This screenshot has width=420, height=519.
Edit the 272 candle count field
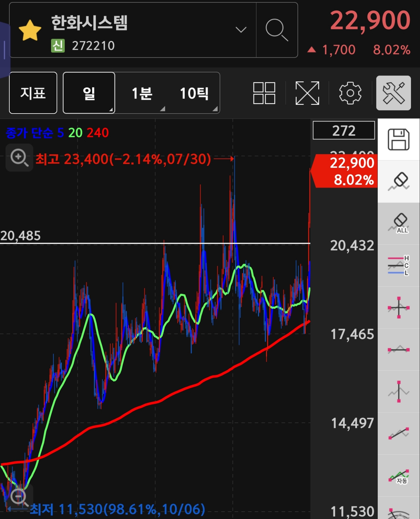(344, 130)
